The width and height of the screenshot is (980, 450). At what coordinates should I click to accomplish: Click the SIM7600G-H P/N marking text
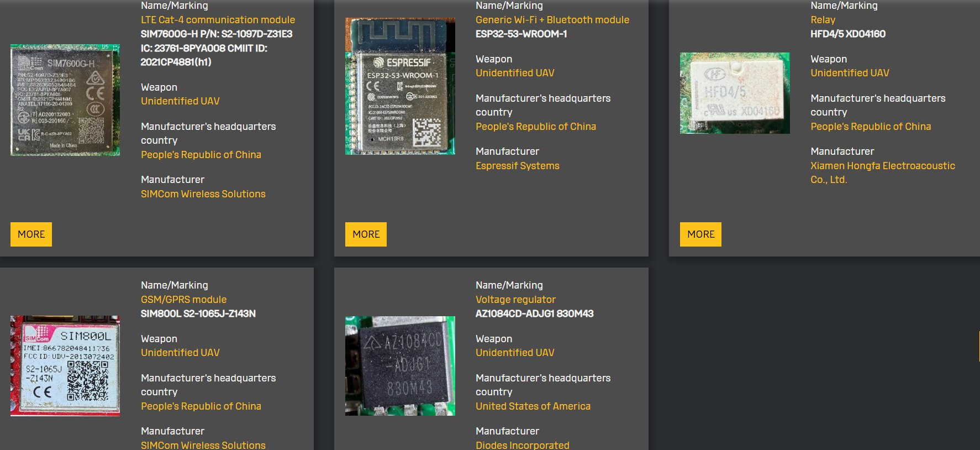click(217, 48)
